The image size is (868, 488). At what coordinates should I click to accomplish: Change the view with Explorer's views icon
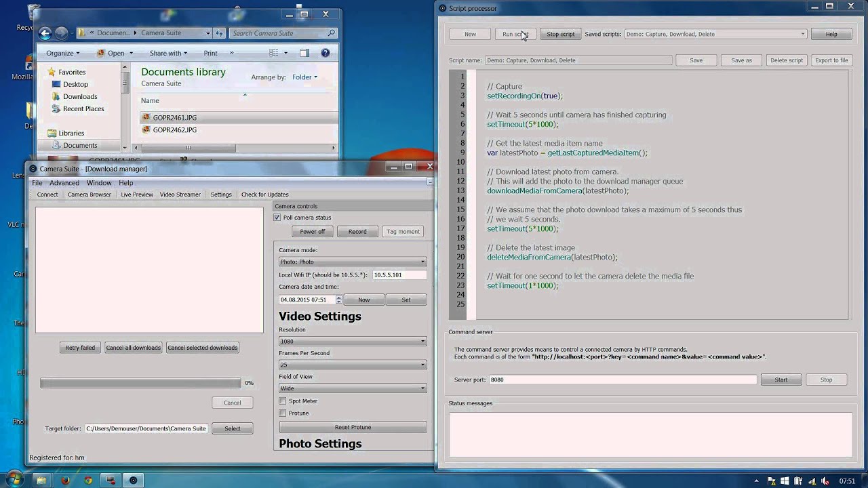pyautogui.click(x=273, y=53)
